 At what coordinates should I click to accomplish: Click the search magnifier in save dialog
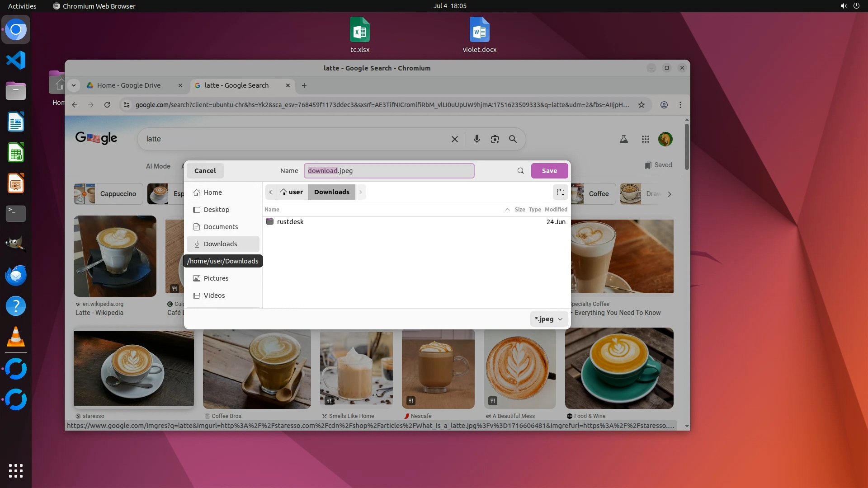click(520, 171)
